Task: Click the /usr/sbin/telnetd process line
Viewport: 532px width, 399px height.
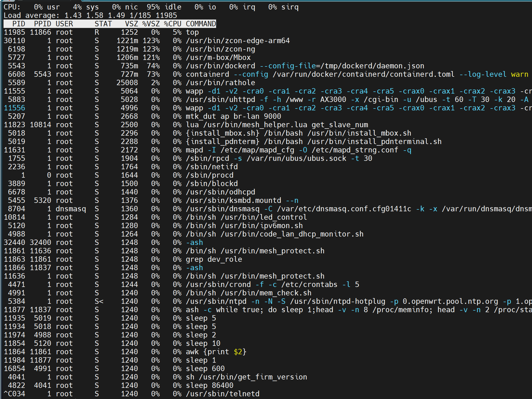Action: click(x=222, y=394)
